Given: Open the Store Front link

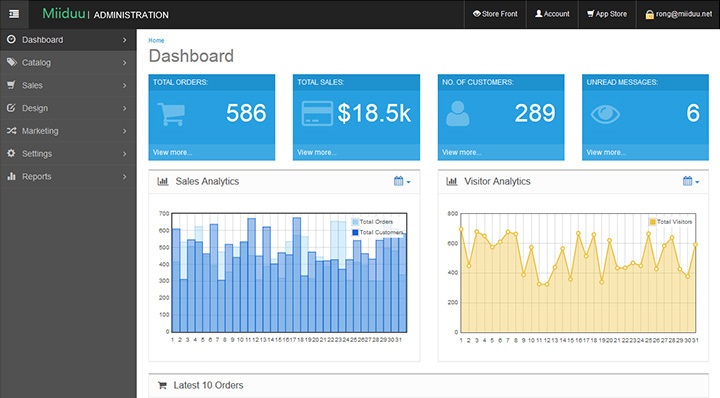Looking at the screenshot, I should (x=495, y=14).
